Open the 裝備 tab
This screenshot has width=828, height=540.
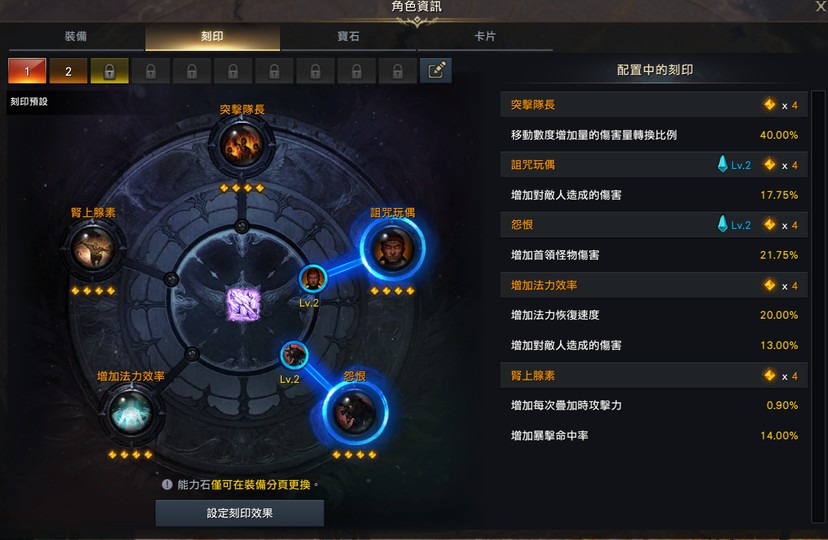click(x=76, y=36)
